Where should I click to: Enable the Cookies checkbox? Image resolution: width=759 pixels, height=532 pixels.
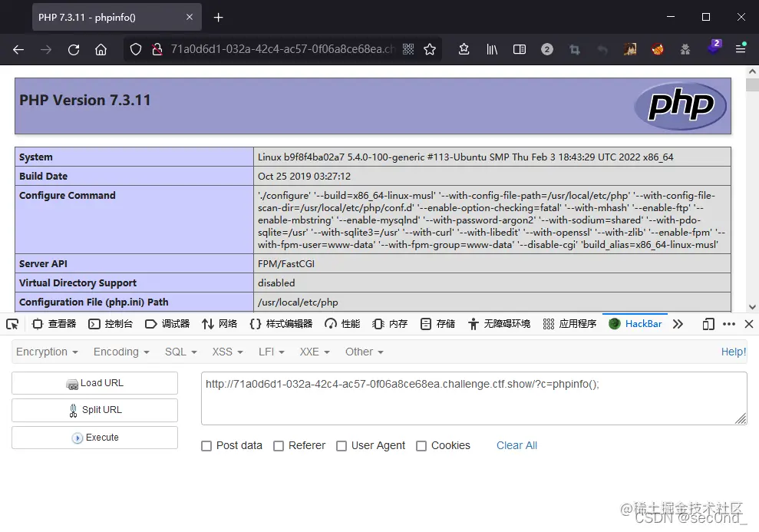pyautogui.click(x=421, y=446)
